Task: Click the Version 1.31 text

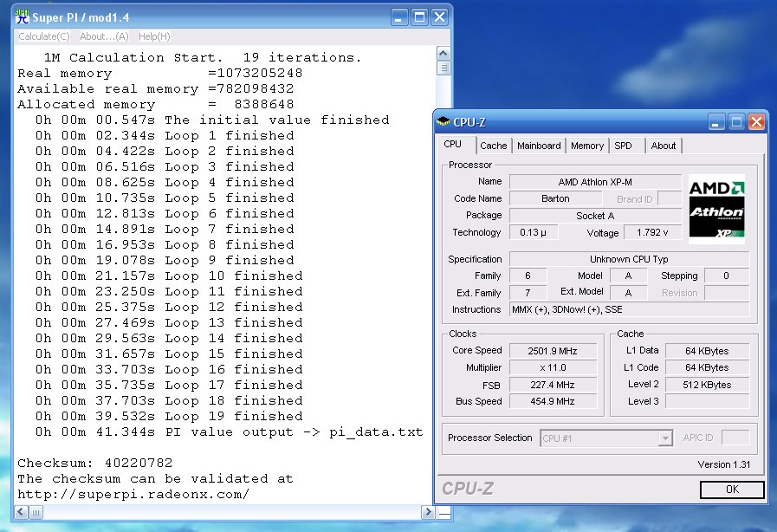Action: [723, 464]
